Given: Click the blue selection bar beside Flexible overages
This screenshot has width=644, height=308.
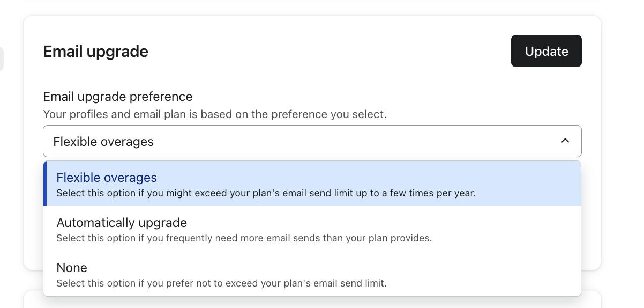Looking at the screenshot, I should (46, 184).
